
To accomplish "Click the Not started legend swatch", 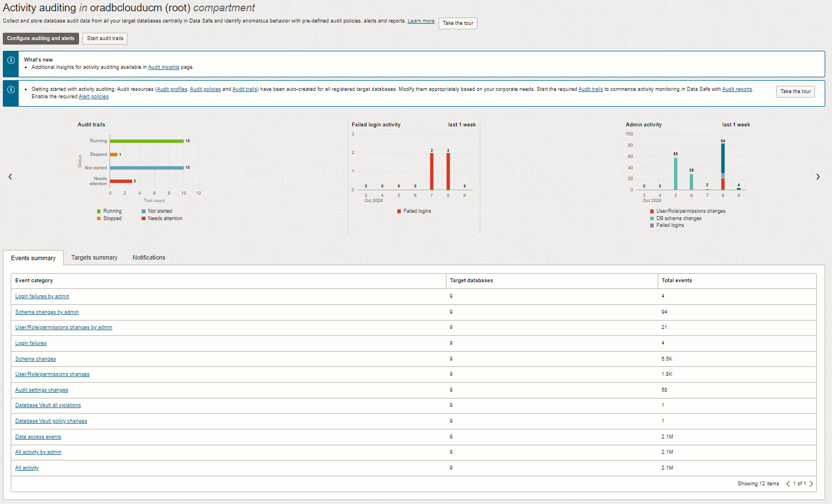I will pyautogui.click(x=143, y=211).
